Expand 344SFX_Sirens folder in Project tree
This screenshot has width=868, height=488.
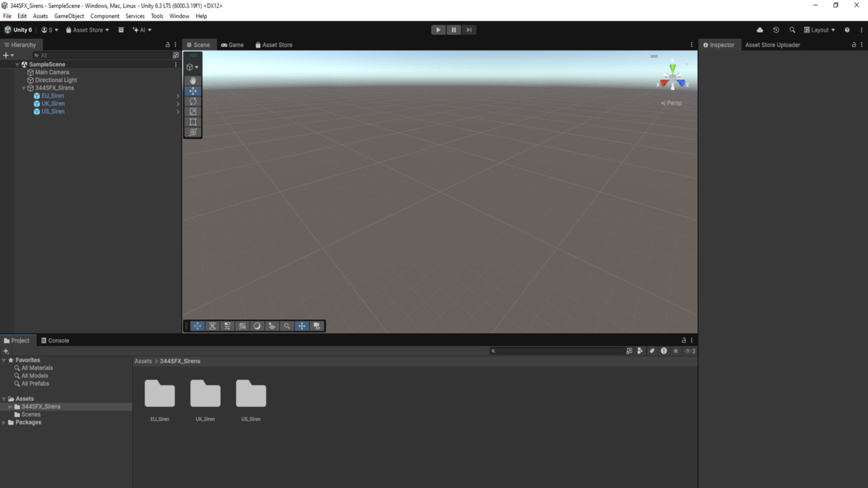pos(10,407)
